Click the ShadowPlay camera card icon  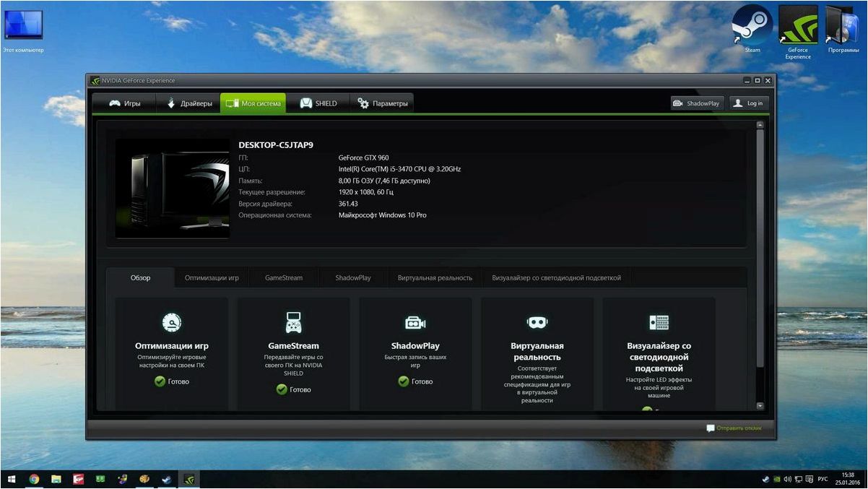coord(415,322)
